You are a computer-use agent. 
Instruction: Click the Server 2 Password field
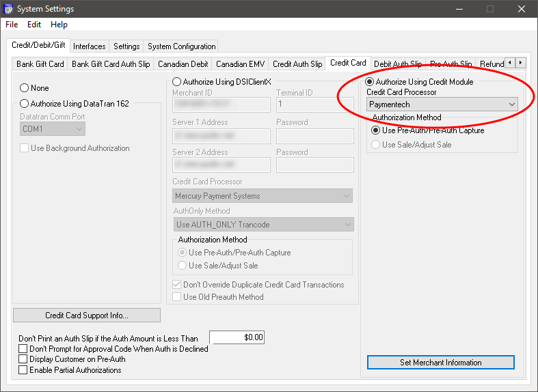315,165
